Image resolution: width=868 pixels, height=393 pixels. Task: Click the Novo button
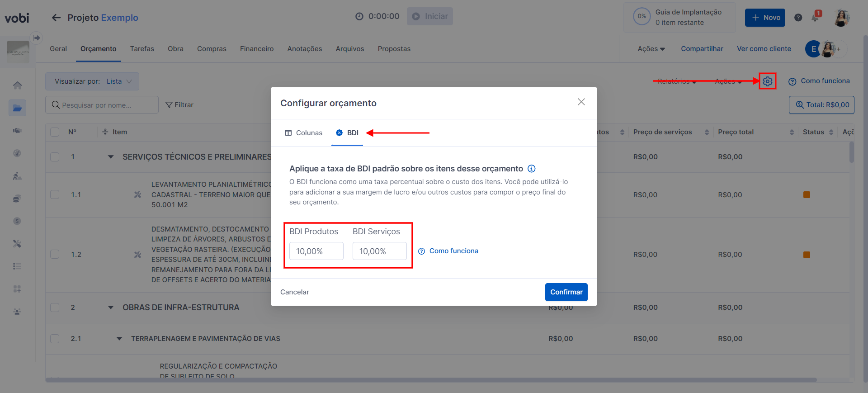pyautogui.click(x=765, y=18)
